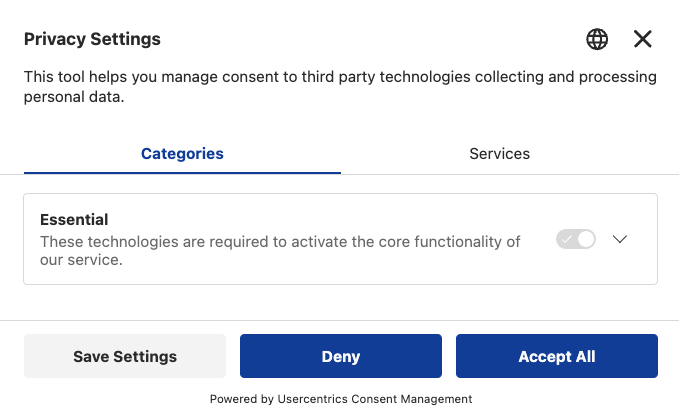Select the Essential category card
Image resolution: width=679 pixels, height=410 pixels.
340,272
